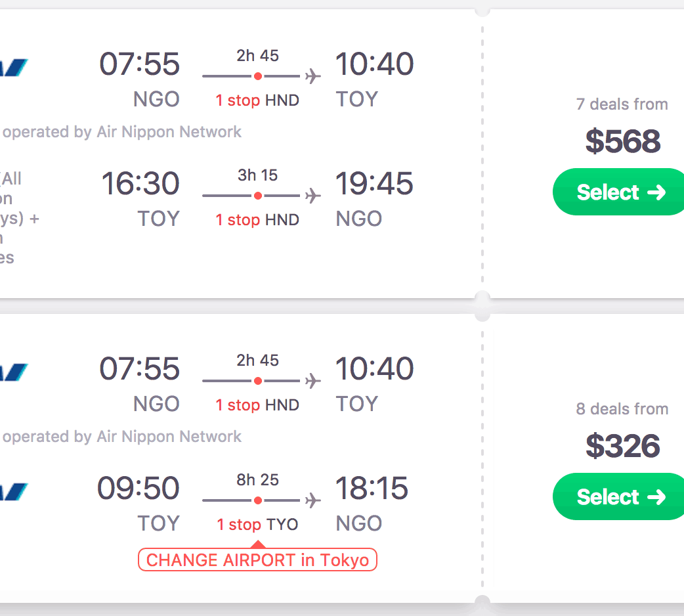
Task: Click the airplane icon on the 2h 45 route, first card
Action: 313,76
